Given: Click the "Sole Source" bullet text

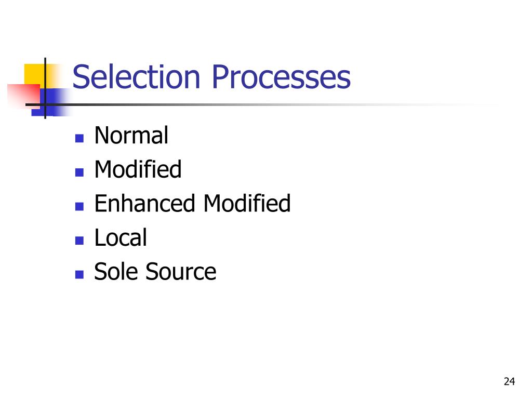Looking at the screenshot, I should (155, 271).
